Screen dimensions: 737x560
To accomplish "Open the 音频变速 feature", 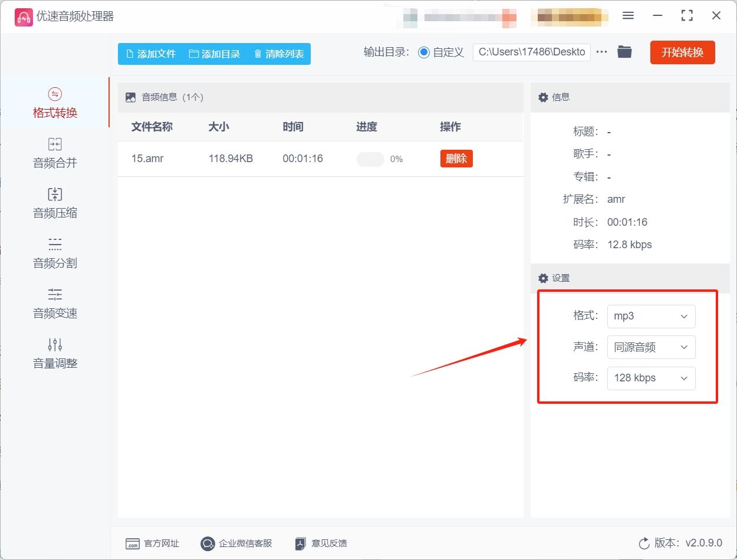I will click(54, 304).
